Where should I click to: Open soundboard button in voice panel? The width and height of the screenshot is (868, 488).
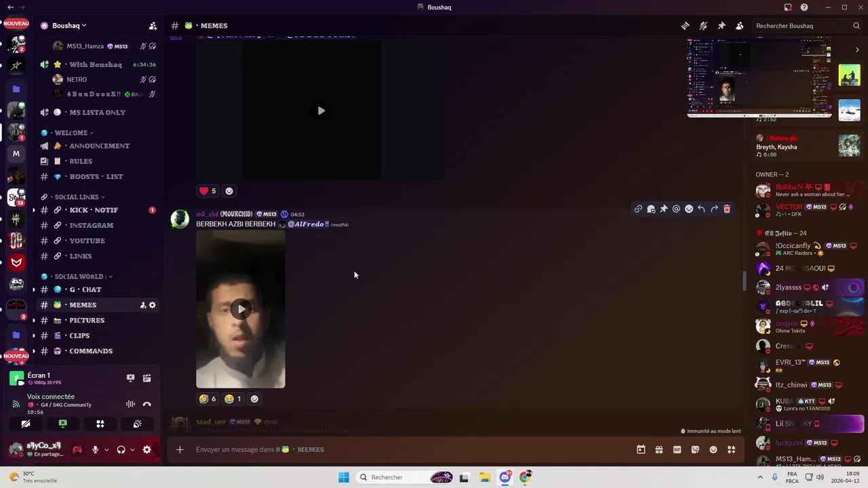pos(138,424)
